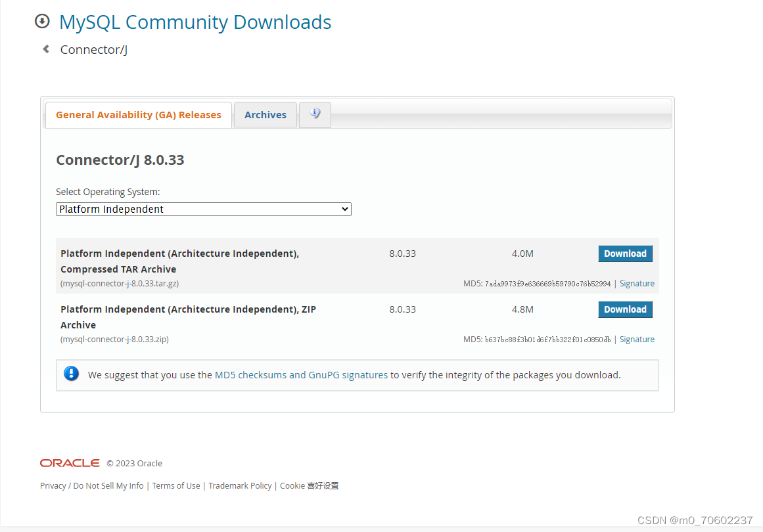Click the MD5 hash of tar.gz file
This screenshot has width=763, height=532.
tap(547, 284)
